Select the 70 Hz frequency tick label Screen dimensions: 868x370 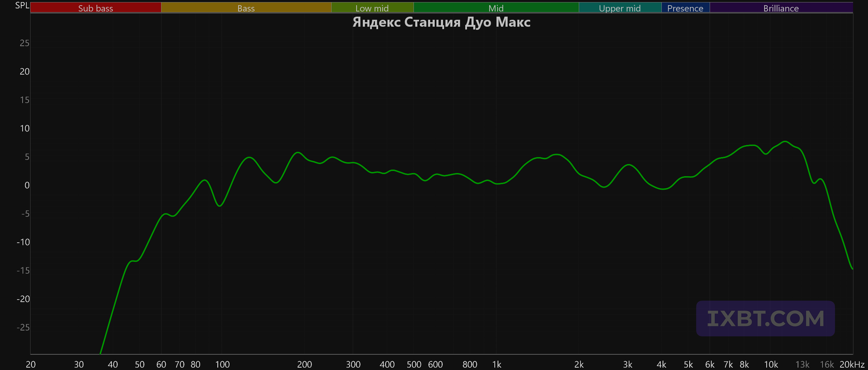[180, 364]
